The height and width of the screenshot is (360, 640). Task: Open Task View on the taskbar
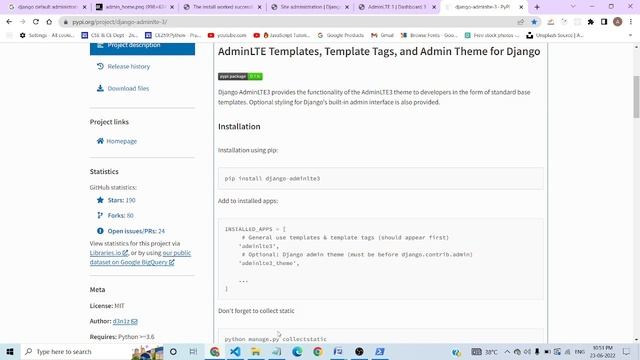point(193,351)
